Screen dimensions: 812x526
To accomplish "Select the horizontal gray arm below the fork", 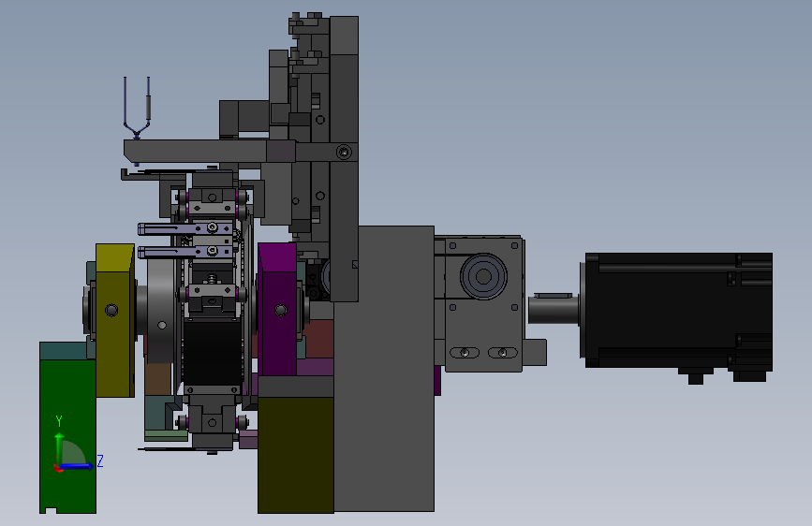I will click(209, 152).
